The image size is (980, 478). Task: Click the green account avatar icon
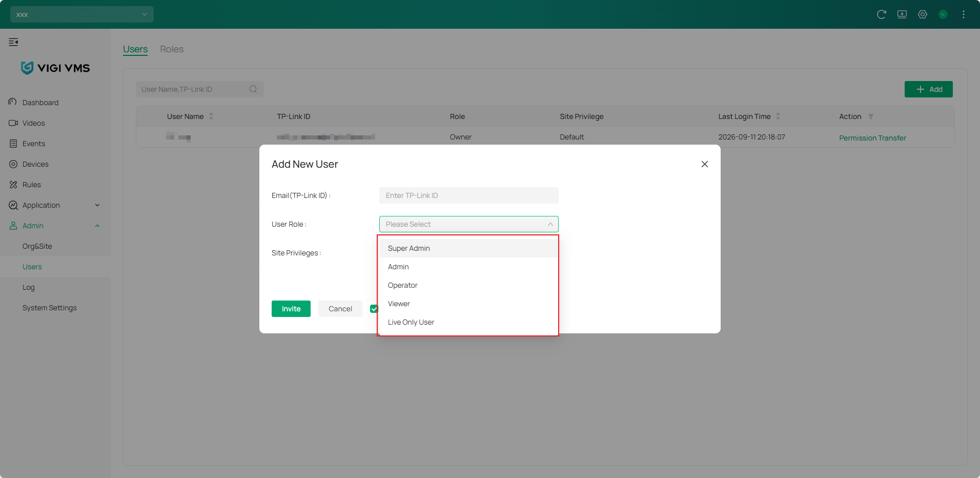pos(943,14)
